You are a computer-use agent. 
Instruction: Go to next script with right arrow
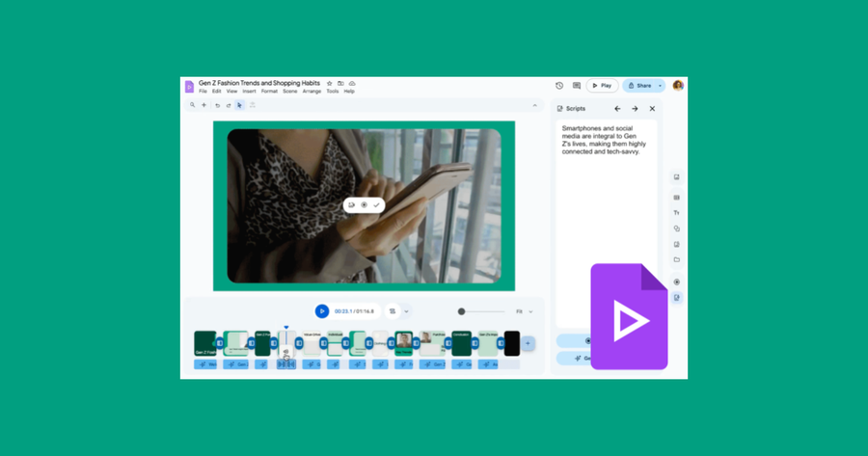(x=635, y=109)
